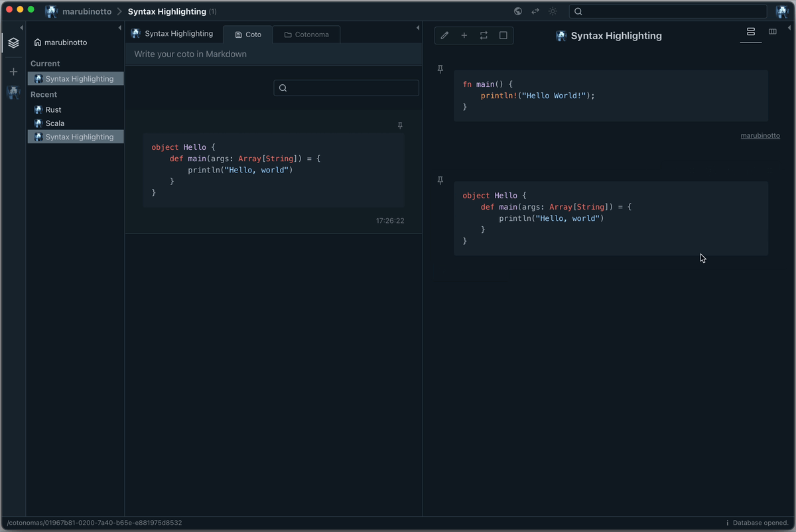Viewport: 796px width, 532px height.
Task: Click the marubinotto home entry in the sidebar
Action: tap(60, 42)
